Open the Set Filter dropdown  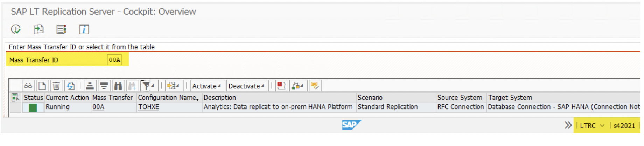(153, 86)
